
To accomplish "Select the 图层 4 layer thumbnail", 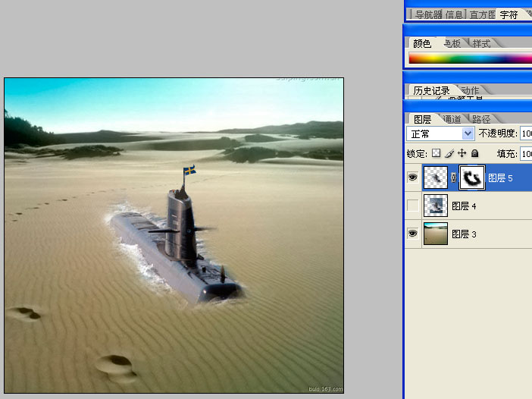I will pyautogui.click(x=436, y=206).
